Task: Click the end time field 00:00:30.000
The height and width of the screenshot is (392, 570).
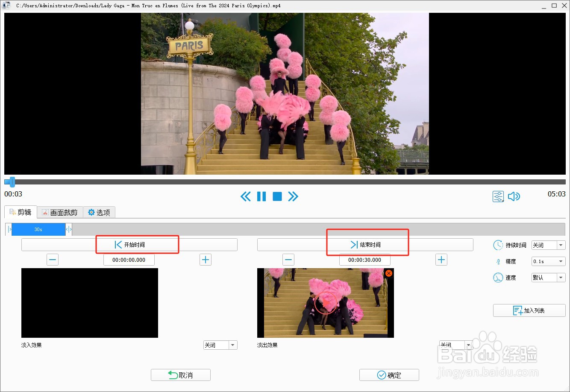Action: pyautogui.click(x=365, y=260)
